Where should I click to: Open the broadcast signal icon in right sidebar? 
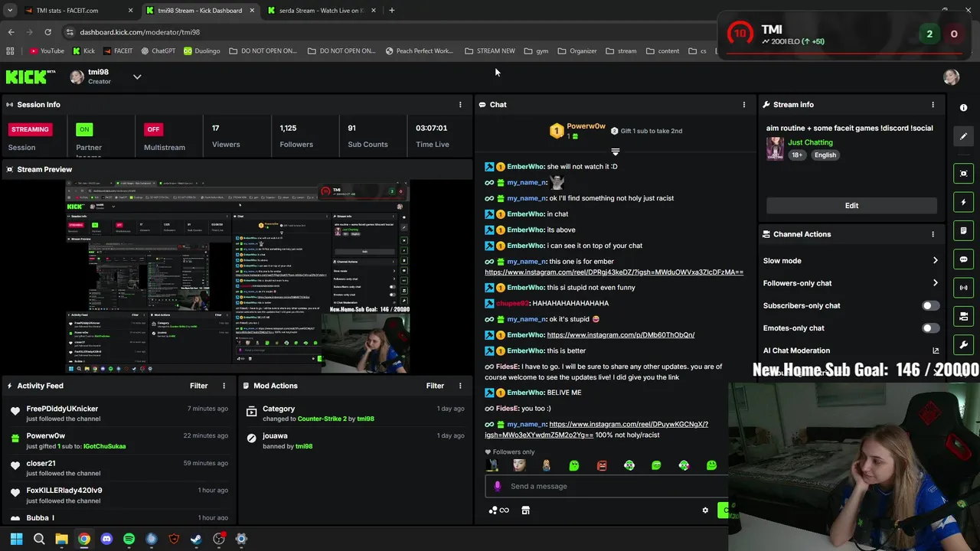[963, 288]
